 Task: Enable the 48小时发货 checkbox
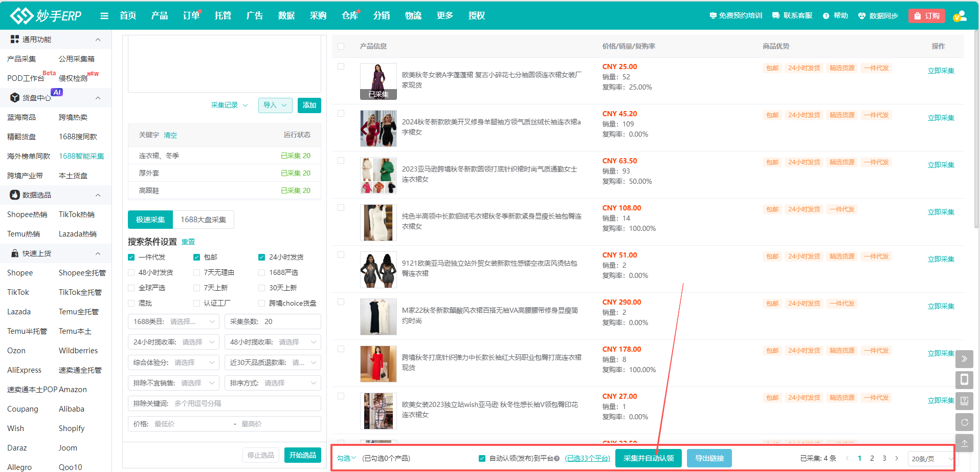131,272
